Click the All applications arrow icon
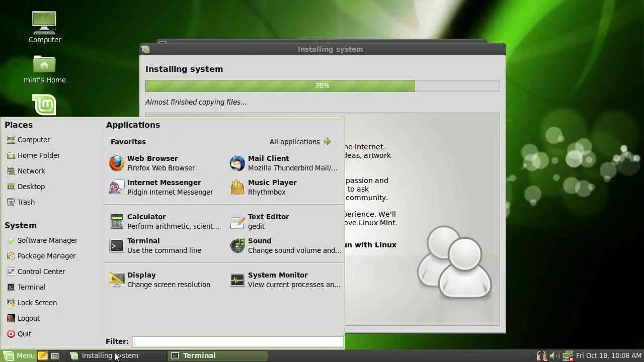 coord(328,142)
